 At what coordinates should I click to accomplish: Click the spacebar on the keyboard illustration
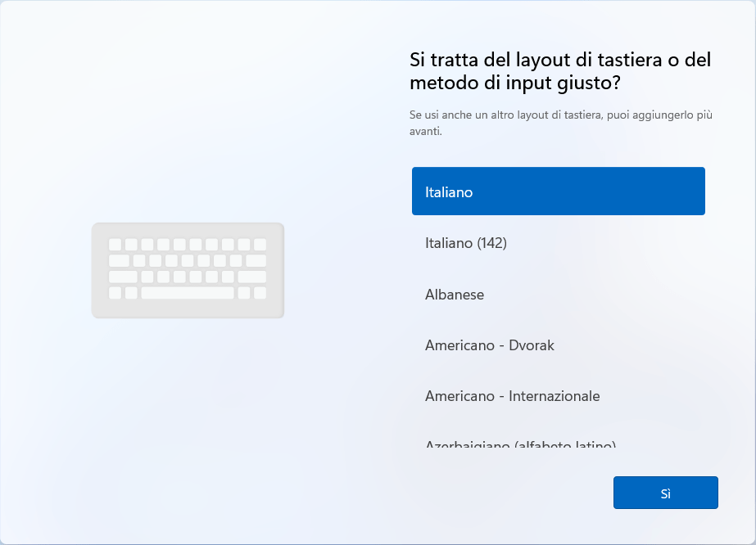coord(188,293)
